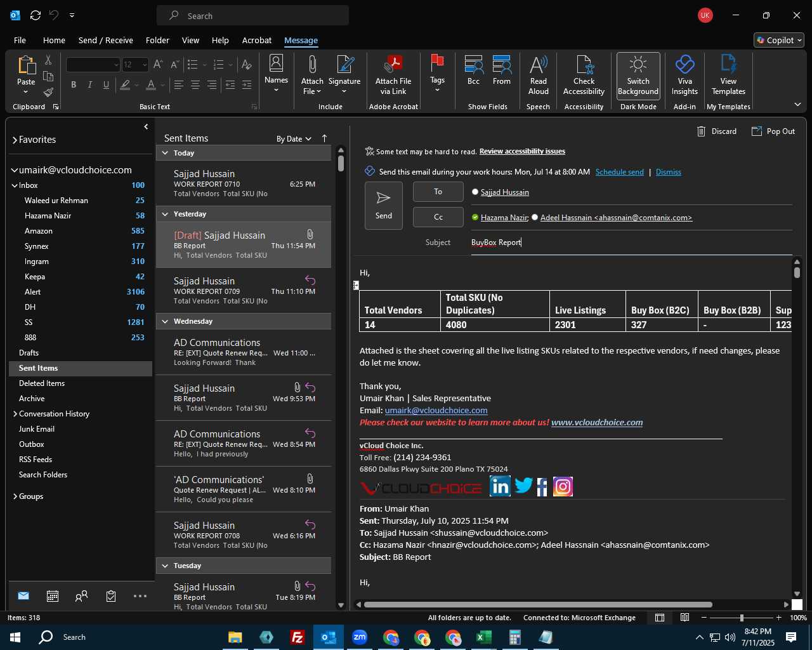
Task: Align text left
Action: coord(179,85)
